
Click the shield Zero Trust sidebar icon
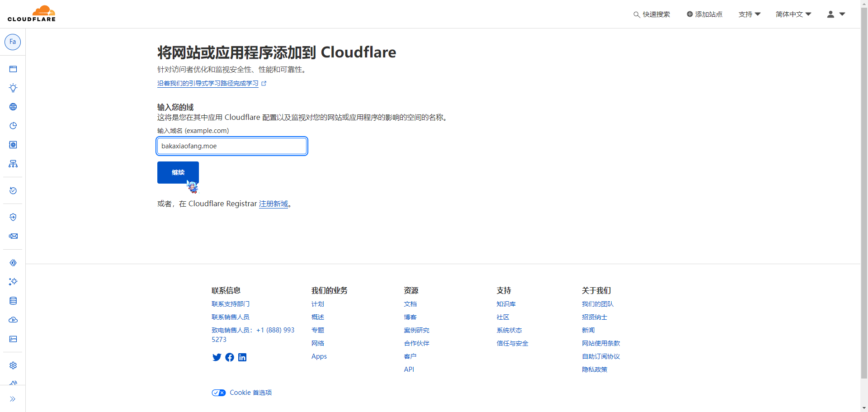pos(13,217)
